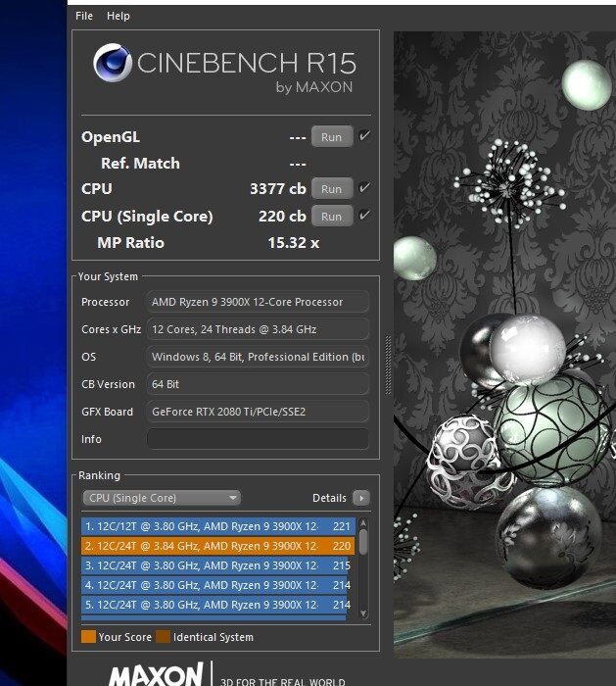Expand ranking Details with arrow button
Image resolution: width=616 pixels, height=686 pixels.
(x=361, y=498)
